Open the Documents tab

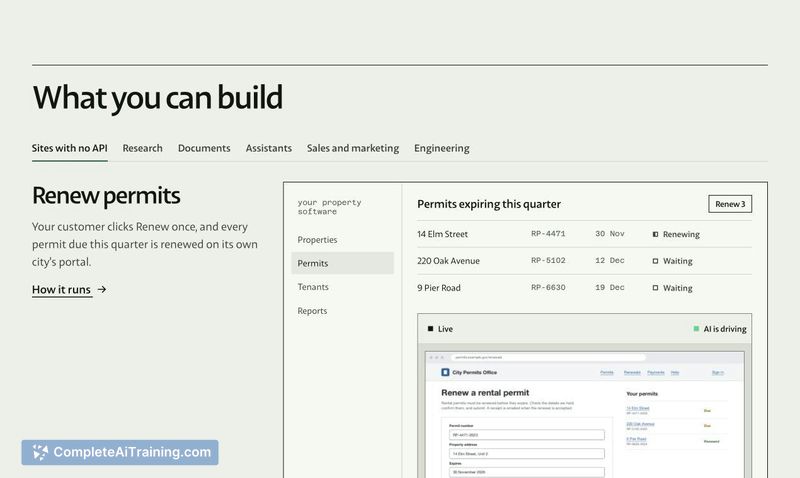tap(204, 148)
